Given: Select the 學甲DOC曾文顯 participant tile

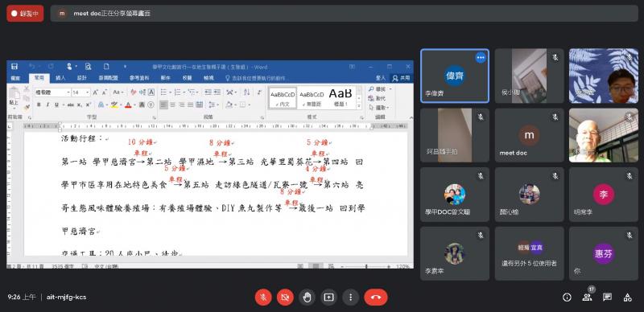Looking at the screenshot, I should coord(455,195).
